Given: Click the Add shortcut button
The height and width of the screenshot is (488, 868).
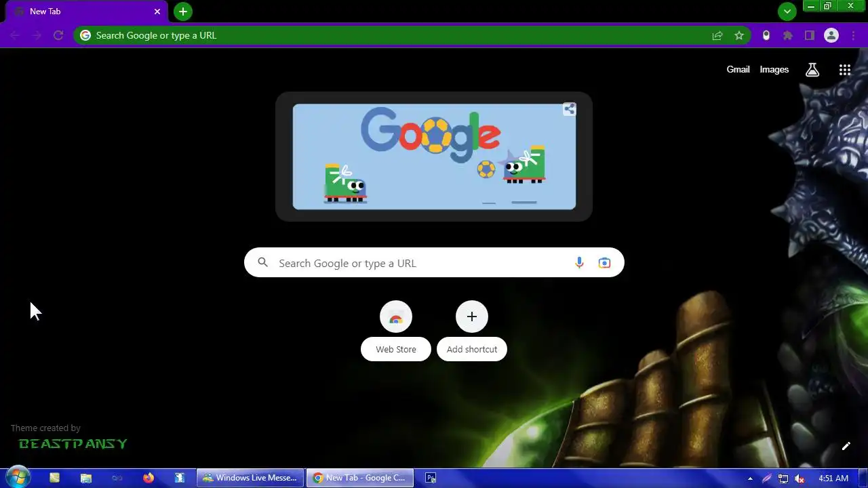Looking at the screenshot, I should point(472,331).
